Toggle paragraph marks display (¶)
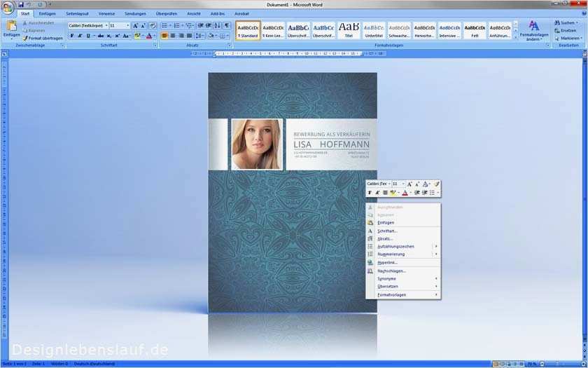Image resolution: width=588 pixels, height=368 pixels. 227,25
